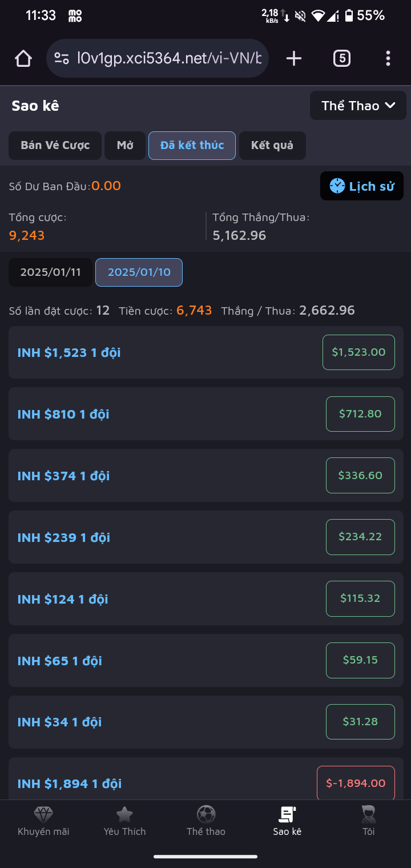Go to Thể thao football icon
Screen dimensions: 411x868
tap(206, 814)
